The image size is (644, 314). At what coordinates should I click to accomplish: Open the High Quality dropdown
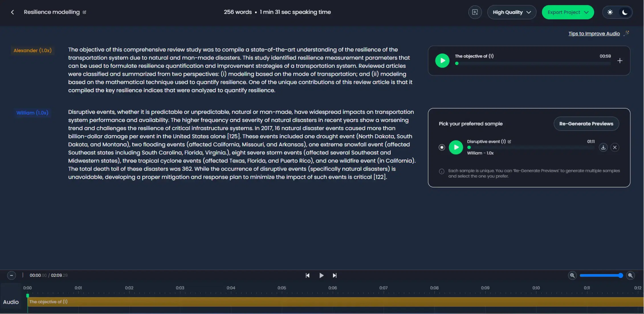tap(511, 12)
